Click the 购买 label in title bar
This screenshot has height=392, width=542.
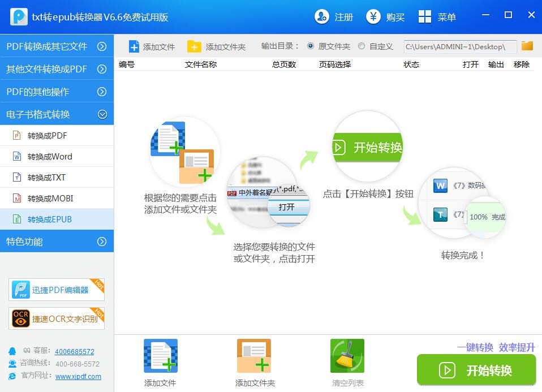[x=395, y=17]
